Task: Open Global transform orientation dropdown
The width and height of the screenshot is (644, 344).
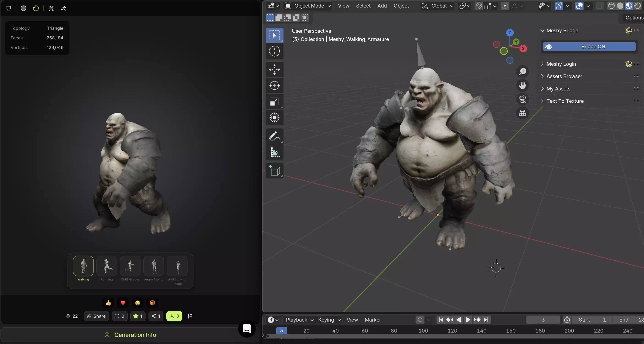Action: (x=437, y=6)
